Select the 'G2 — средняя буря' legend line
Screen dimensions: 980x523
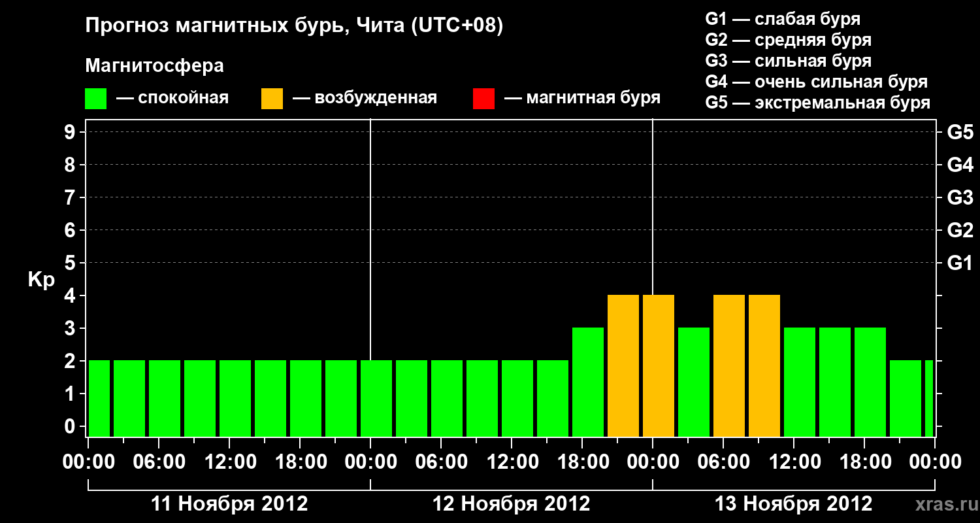(x=789, y=40)
